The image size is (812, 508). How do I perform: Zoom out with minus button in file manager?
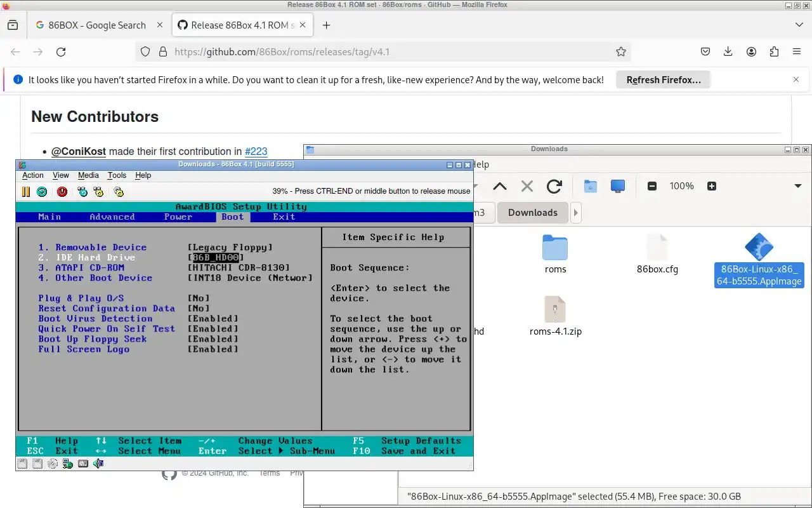(x=652, y=186)
